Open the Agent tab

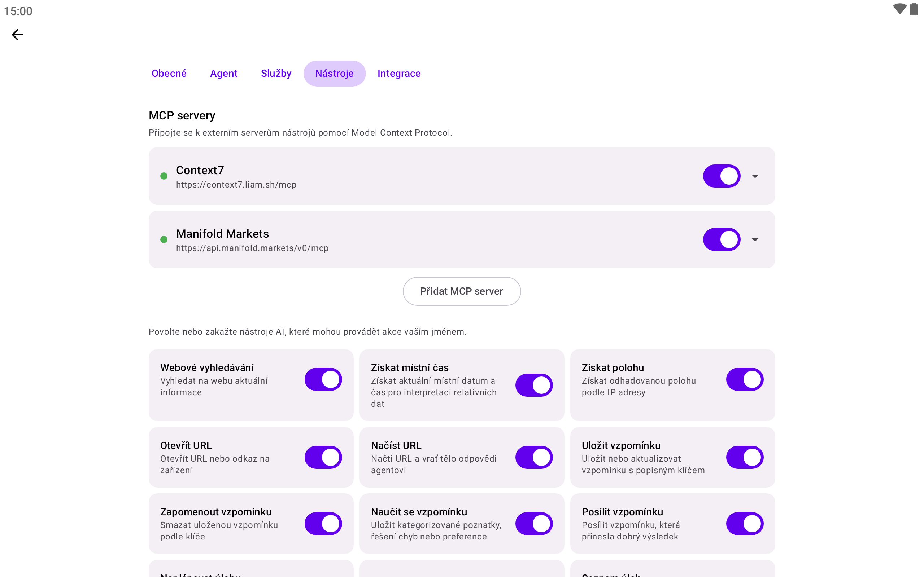224,73
